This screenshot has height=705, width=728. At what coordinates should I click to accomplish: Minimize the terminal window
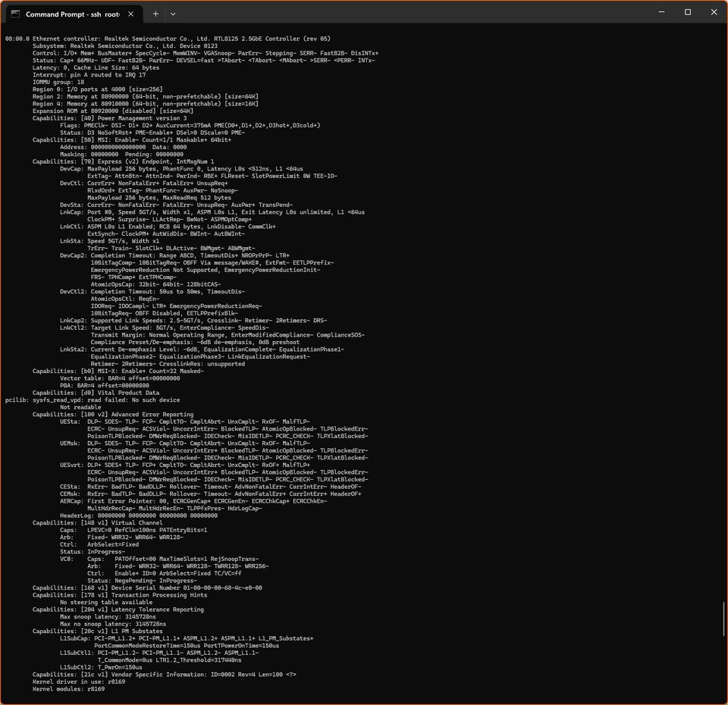661,12
